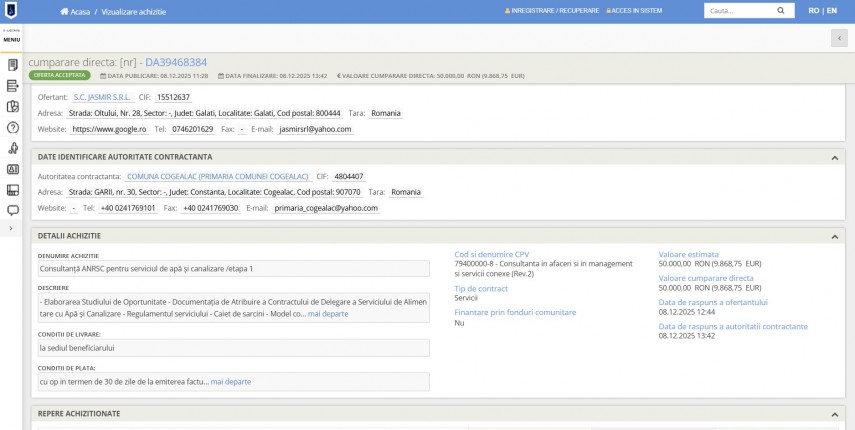This screenshot has height=430, width=855.
Task: Open Comuna Cogealac contracting authority link
Action: click(218, 176)
